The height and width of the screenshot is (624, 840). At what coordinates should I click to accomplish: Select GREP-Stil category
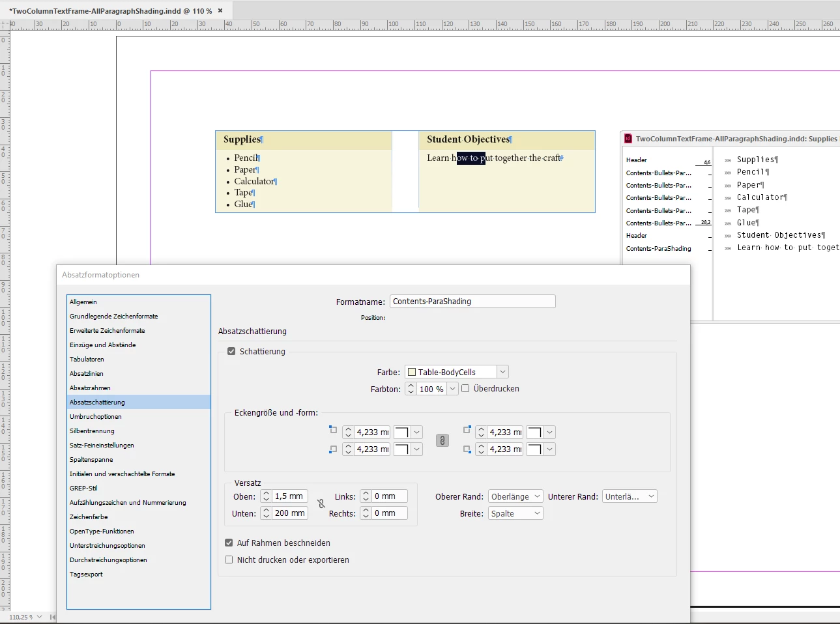coord(139,489)
